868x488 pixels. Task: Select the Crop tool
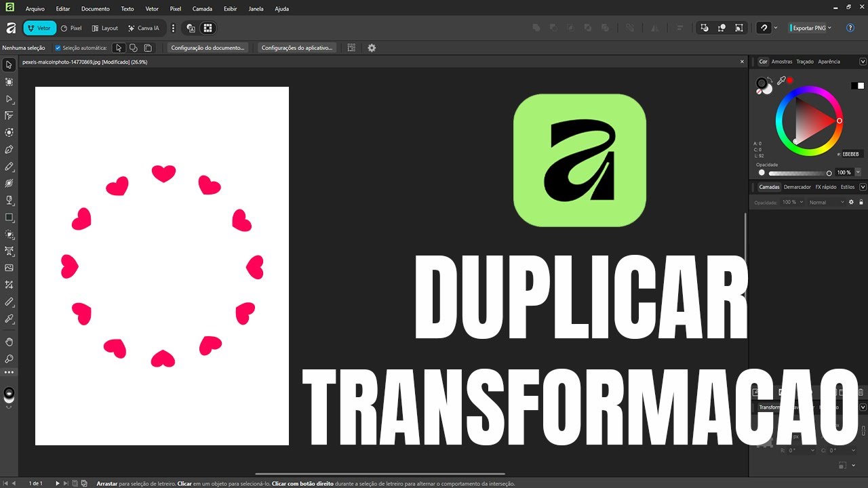point(9,285)
